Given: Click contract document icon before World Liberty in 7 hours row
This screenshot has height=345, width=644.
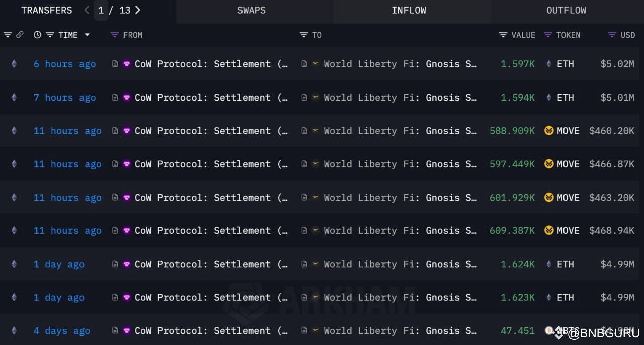Looking at the screenshot, I should point(304,97).
